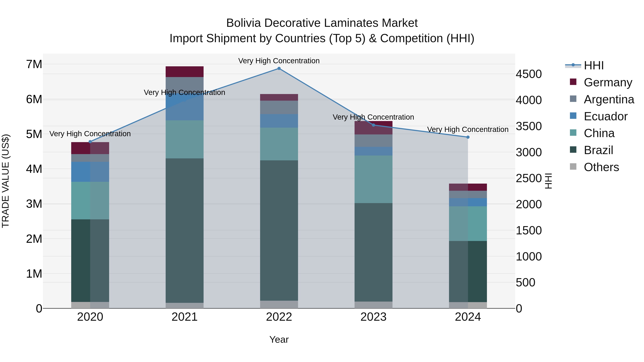The width and height of the screenshot is (644, 362).
Task: Click the 4M tick on trade value axis
Action: [34, 169]
